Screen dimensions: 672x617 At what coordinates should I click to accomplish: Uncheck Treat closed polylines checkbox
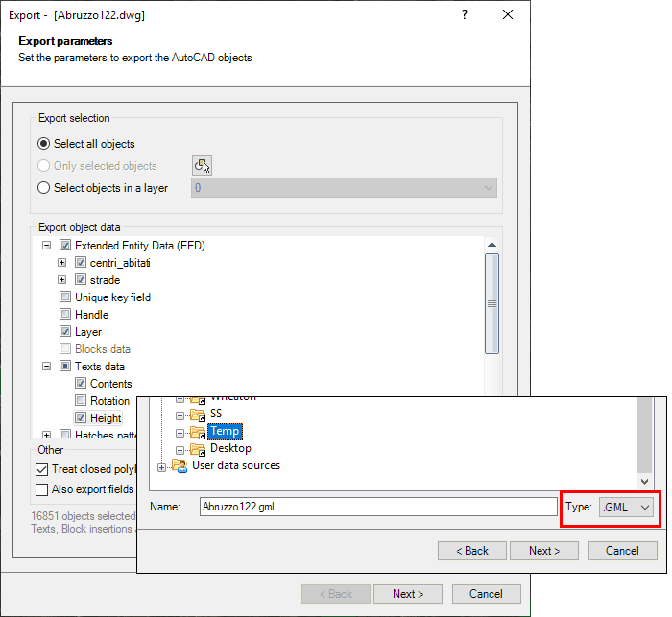click(41, 469)
